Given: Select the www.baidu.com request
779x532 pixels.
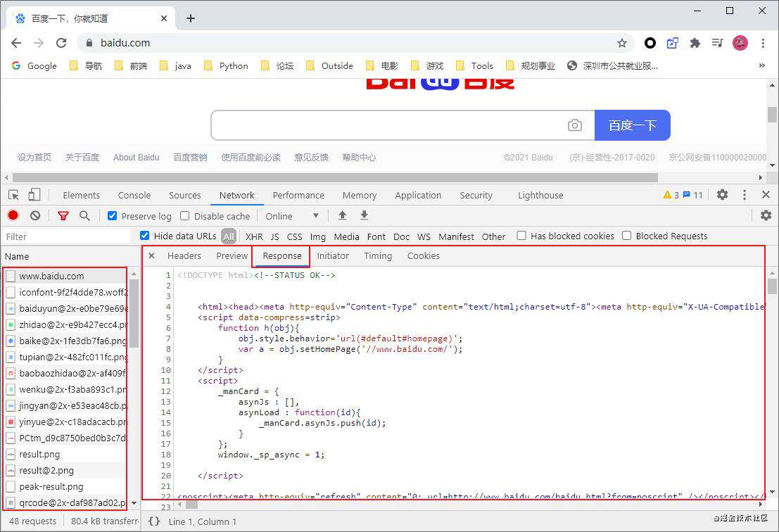Looking at the screenshot, I should pos(65,276).
